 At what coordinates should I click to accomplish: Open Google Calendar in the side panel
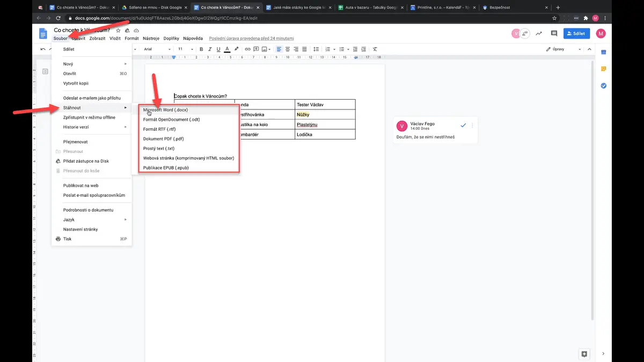coord(603,52)
